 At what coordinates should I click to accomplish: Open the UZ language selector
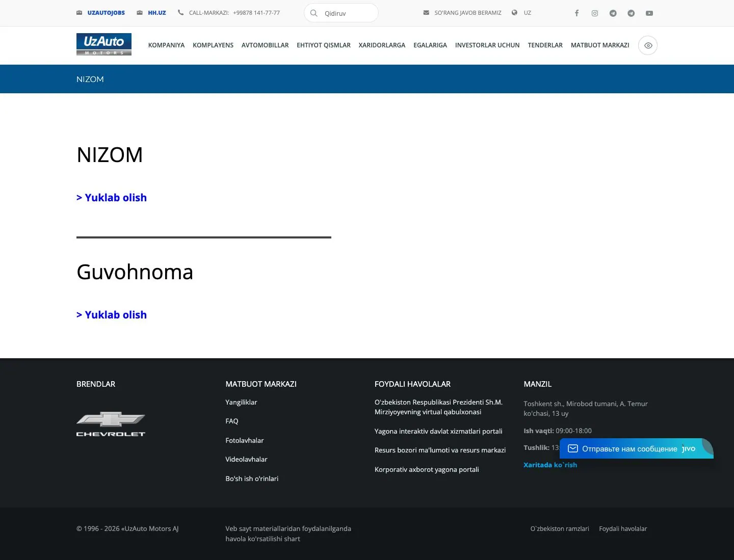(x=528, y=13)
